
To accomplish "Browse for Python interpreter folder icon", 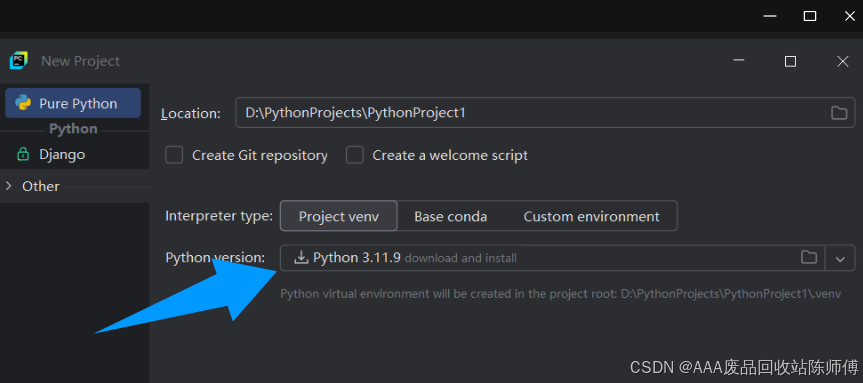I will (809, 258).
